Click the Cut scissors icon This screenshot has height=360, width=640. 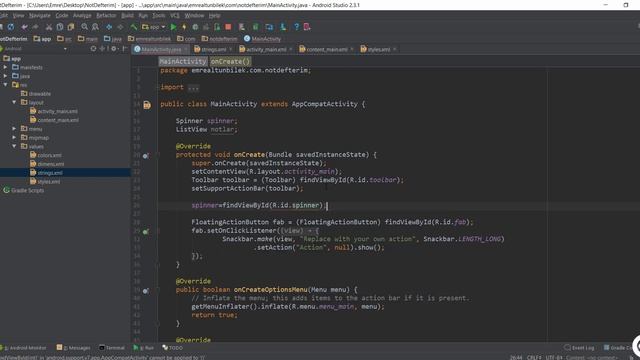point(49,27)
